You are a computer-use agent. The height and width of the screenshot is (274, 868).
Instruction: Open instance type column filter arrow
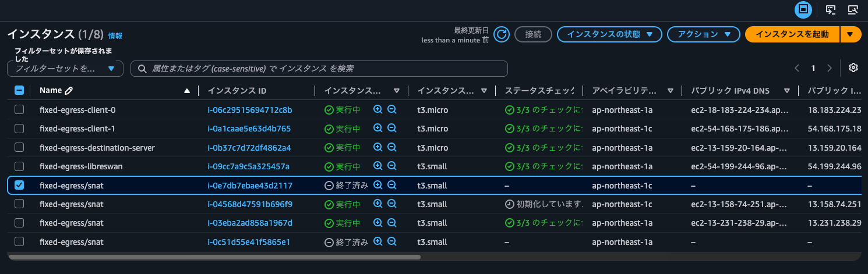point(484,91)
